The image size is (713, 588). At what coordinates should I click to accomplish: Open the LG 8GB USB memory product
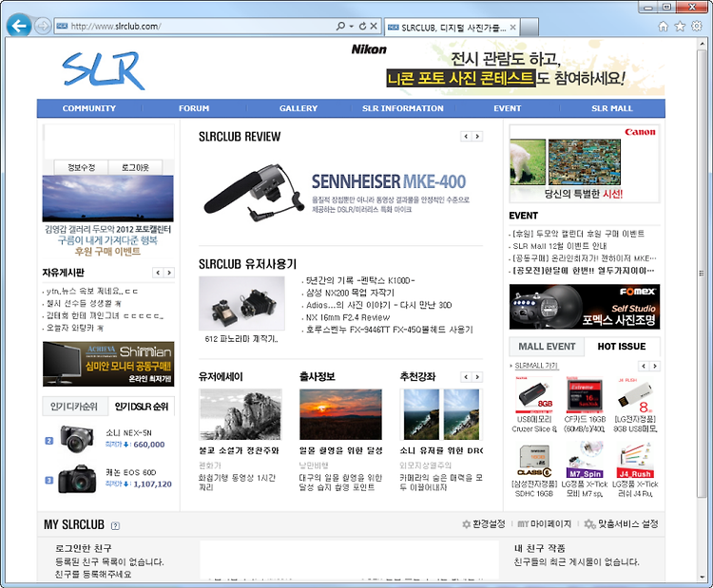635,394
